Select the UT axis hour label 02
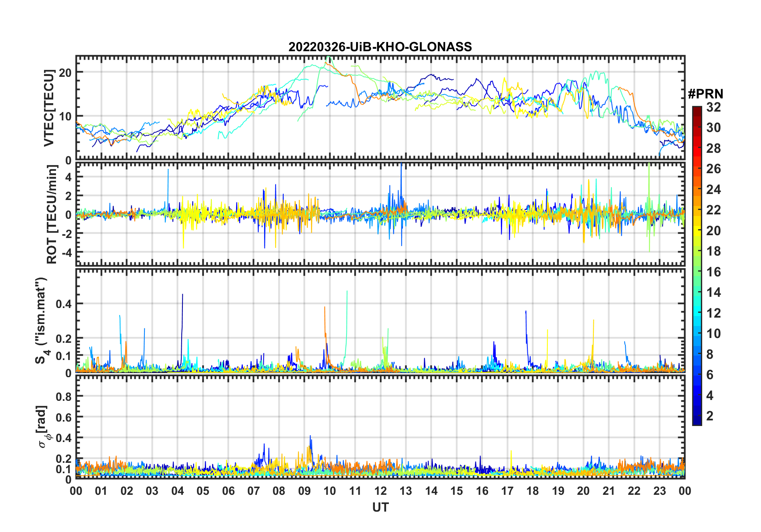This screenshot has height=532, width=761. click(x=127, y=491)
